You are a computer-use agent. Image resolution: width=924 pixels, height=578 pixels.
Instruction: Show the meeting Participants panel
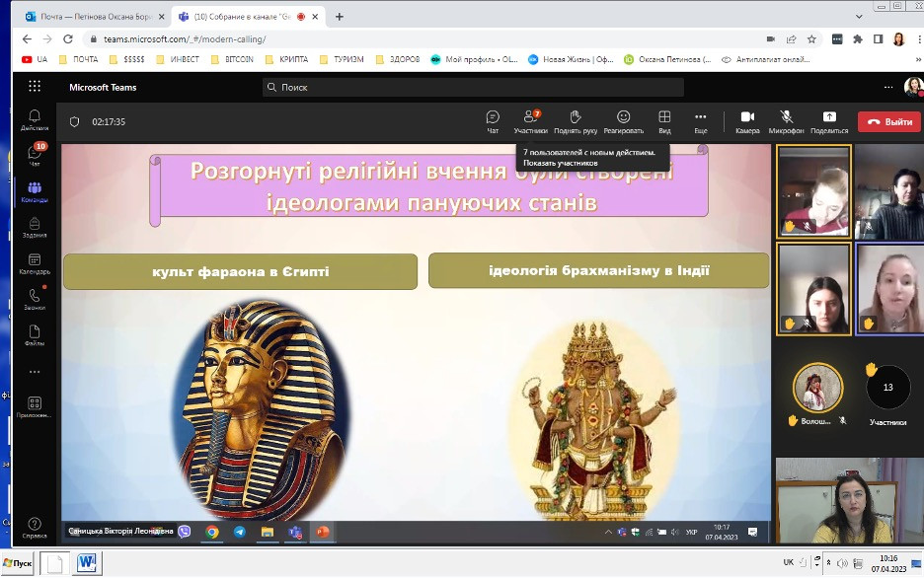(530, 122)
